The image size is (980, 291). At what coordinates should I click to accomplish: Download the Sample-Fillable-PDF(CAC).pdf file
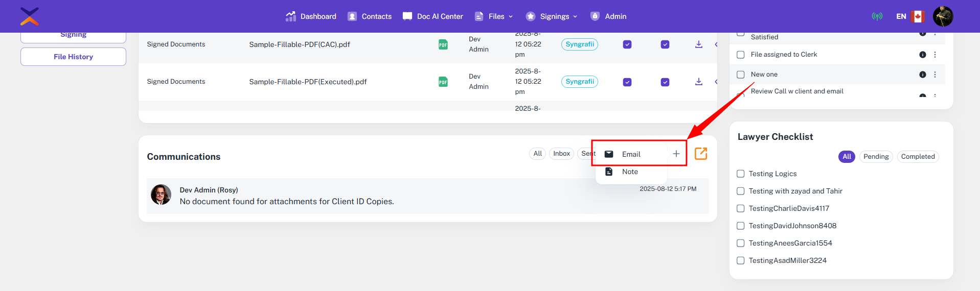click(698, 44)
